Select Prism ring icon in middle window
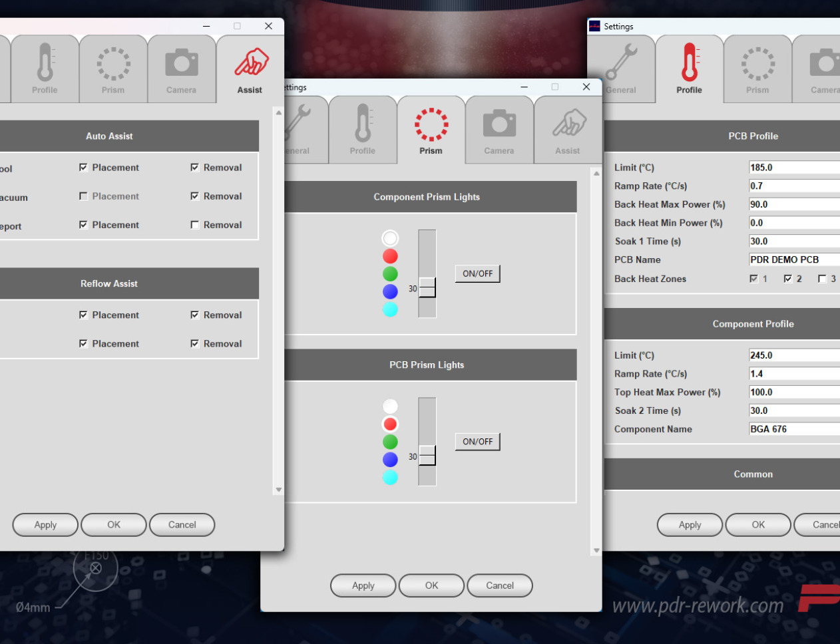840x644 pixels. point(431,124)
